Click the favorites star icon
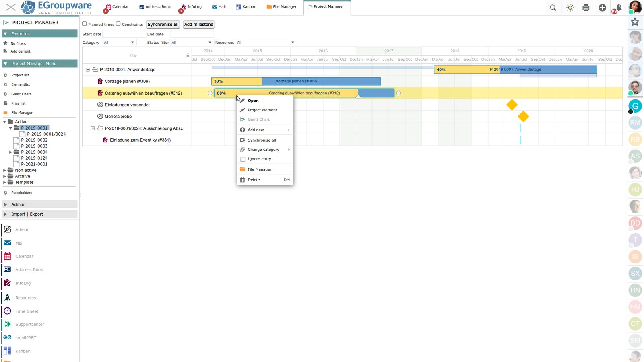This screenshot has width=644, height=362. point(635,22)
